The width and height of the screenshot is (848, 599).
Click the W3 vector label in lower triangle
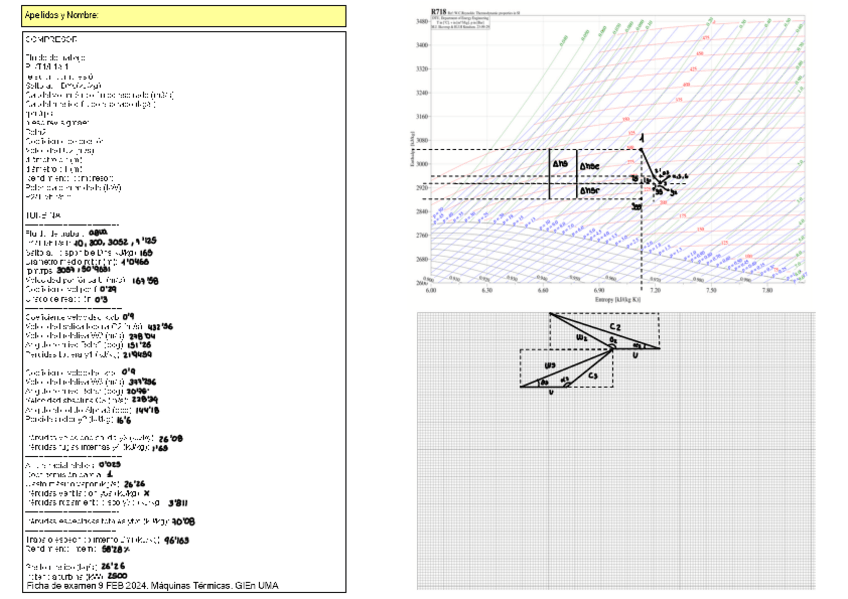[551, 365]
